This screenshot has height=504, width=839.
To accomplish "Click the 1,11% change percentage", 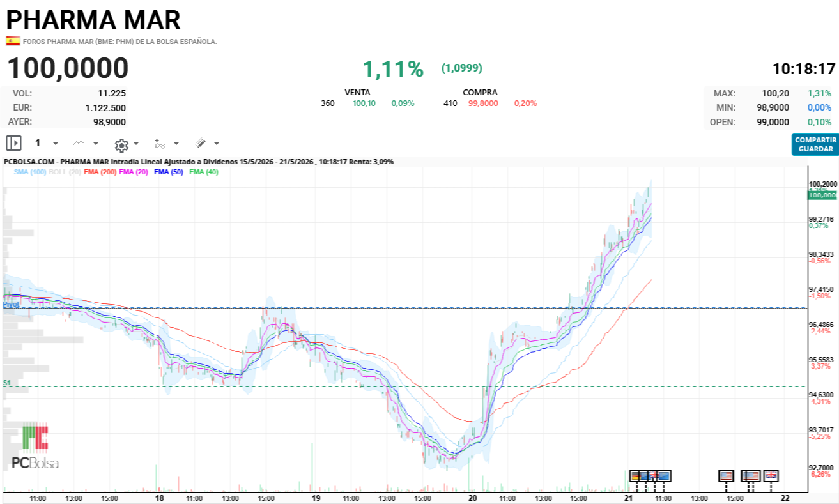I will (393, 69).
